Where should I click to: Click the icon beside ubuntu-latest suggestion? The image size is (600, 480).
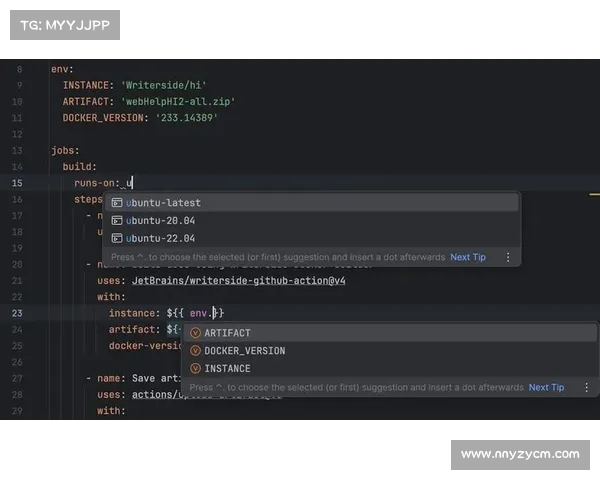[x=117, y=203]
